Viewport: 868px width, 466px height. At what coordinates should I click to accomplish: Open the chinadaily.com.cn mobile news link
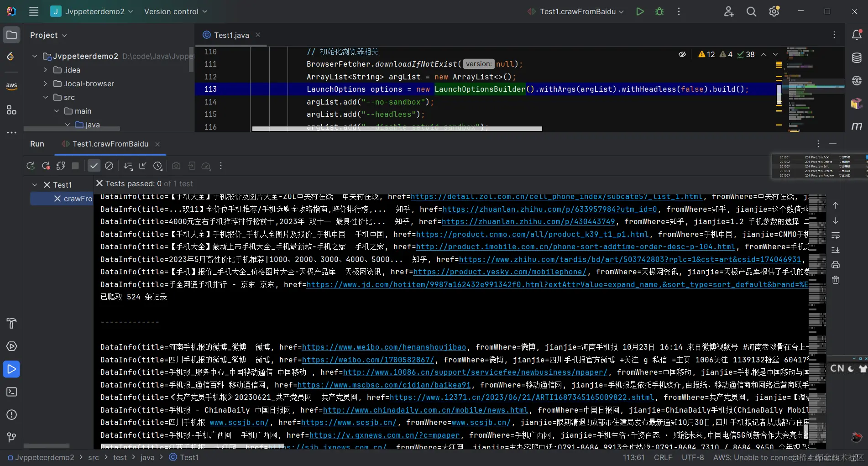tap(425, 410)
